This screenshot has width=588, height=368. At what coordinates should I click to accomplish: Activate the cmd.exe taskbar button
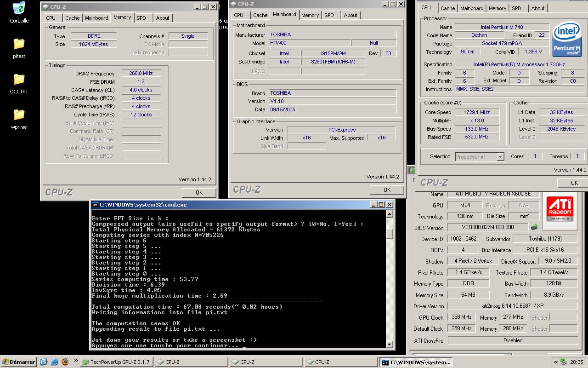pyautogui.click(x=416, y=362)
